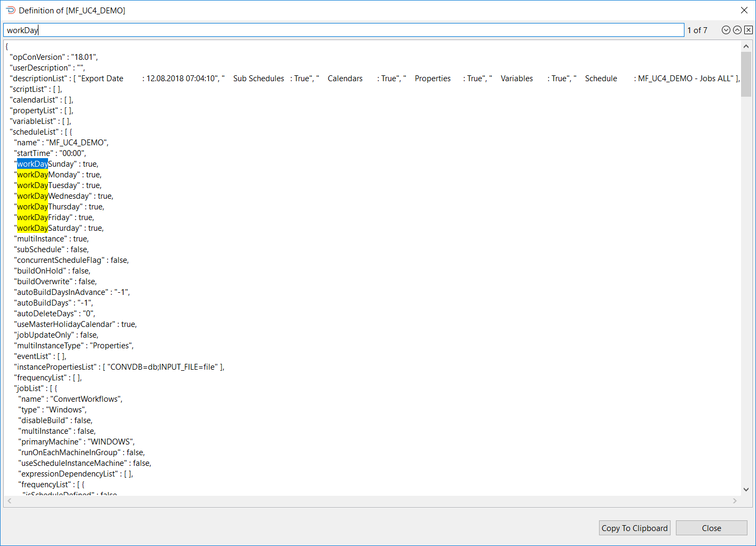This screenshot has width=756, height=546.
Task: Close the window with title bar X
Action: [x=744, y=11]
